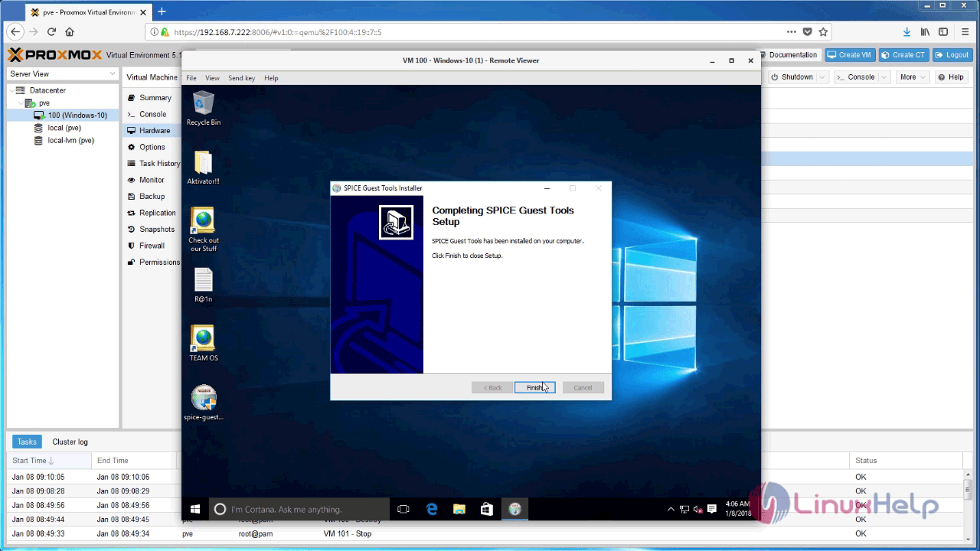View site information for the connection
Screen dimensions: 980x551
click(x=155, y=32)
